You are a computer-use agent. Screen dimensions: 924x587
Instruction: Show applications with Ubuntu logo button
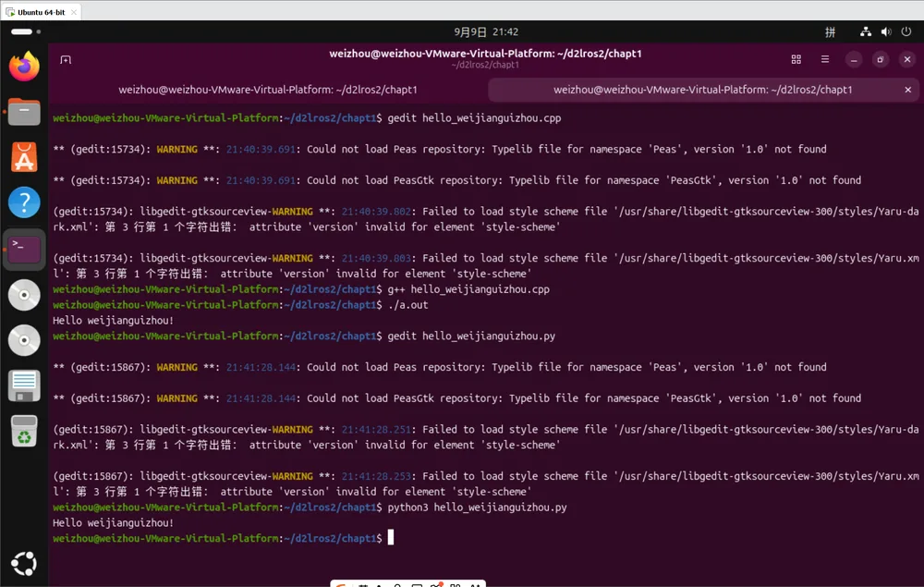[24, 563]
